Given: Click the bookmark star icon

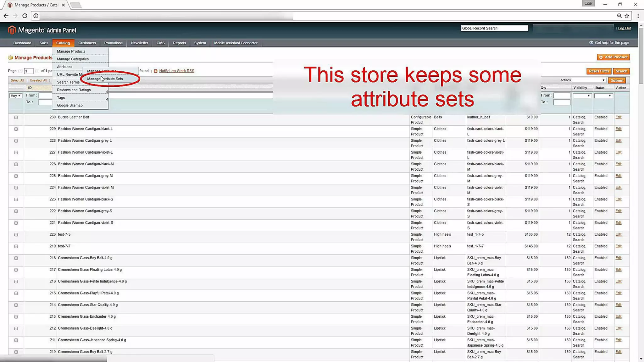Looking at the screenshot, I should click(627, 16).
